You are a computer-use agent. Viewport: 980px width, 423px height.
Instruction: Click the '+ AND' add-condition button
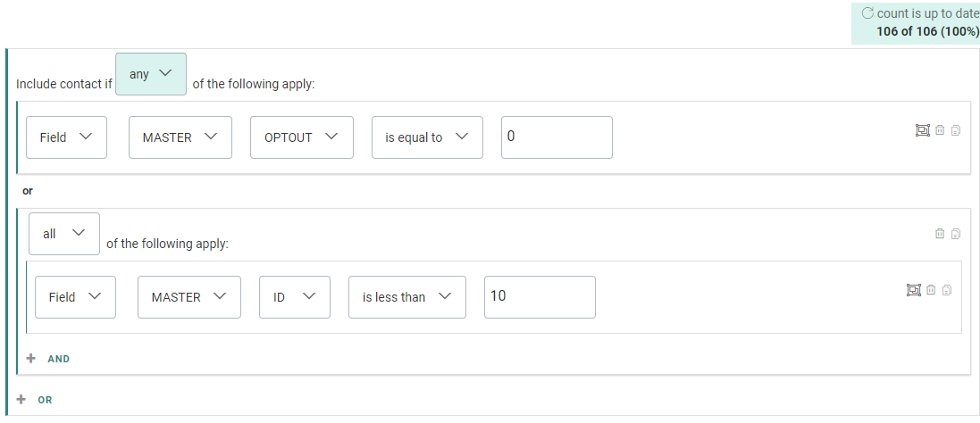[49, 359]
